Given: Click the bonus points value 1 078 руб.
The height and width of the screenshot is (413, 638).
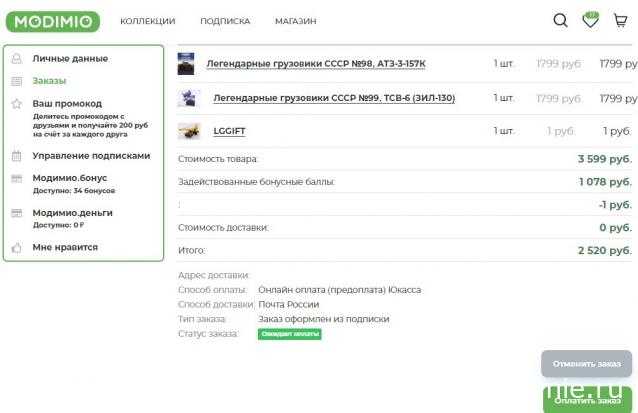Looking at the screenshot, I should tap(605, 182).
